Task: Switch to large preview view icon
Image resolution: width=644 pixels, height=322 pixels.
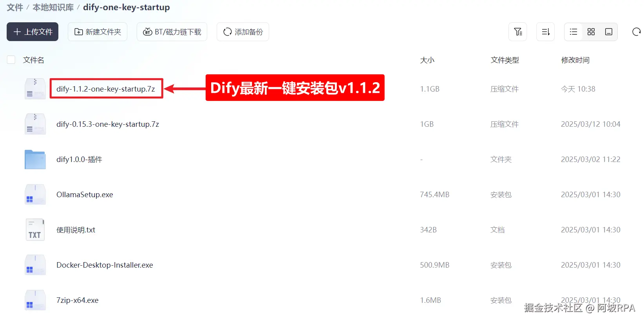Action: click(x=609, y=32)
